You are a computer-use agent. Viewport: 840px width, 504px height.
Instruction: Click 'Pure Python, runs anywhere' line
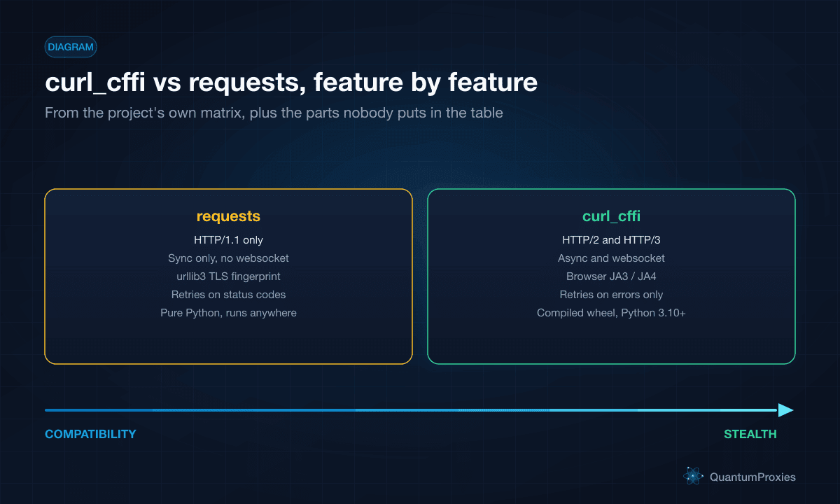pyautogui.click(x=228, y=313)
